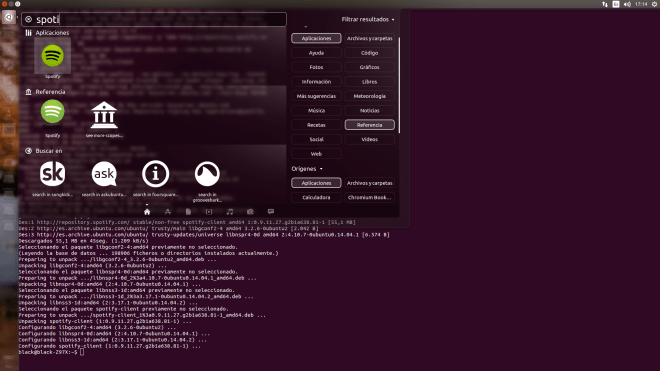Collapse the Orígenes section

click(307, 168)
